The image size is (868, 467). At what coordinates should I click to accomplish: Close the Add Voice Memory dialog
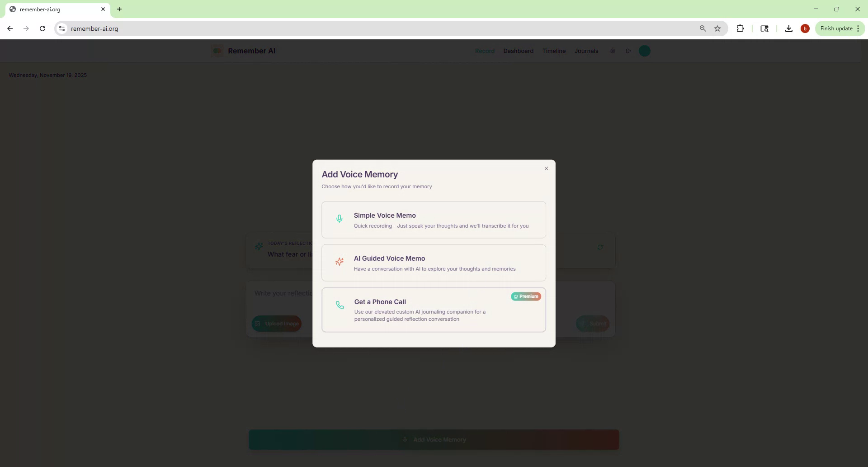pos(546,168)
